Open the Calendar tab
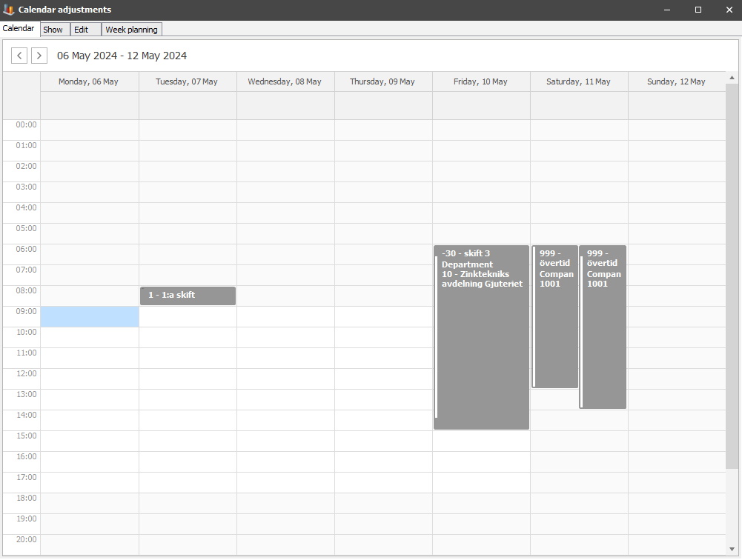This screenshot has height=560, width=742. pyautogui.click(x=19, y=28)
